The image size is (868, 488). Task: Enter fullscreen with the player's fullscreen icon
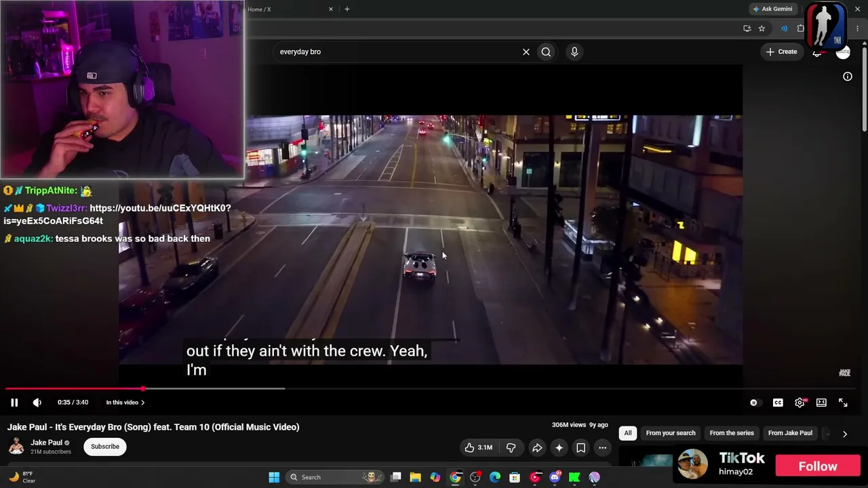843,403
